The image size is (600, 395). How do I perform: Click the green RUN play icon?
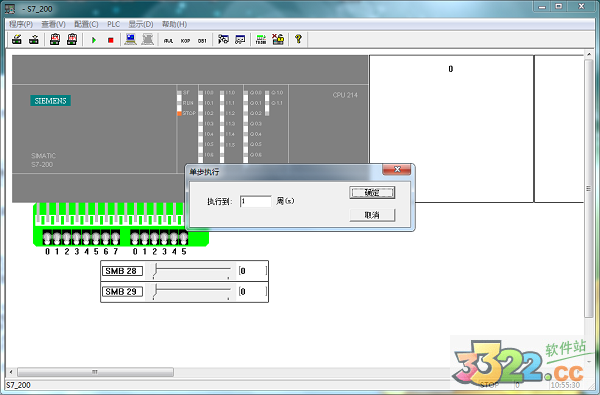click(94, 40)
